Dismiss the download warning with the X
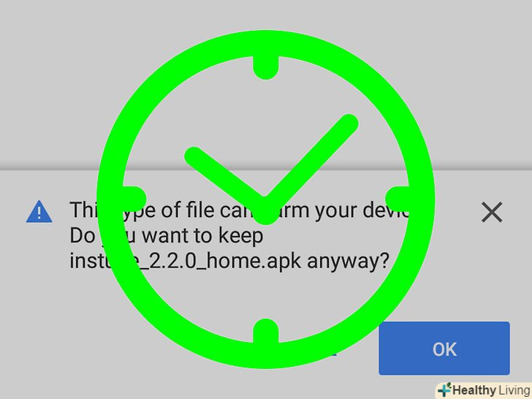 point(492,213)
